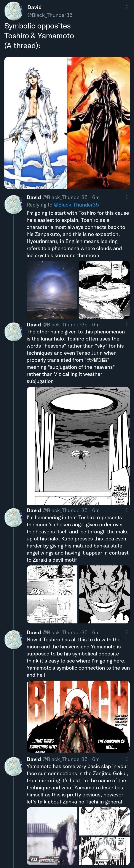The image size is (134, 868).
Task: Show ALT description on Zanka no Tachi image
Action: pos(34,859)
